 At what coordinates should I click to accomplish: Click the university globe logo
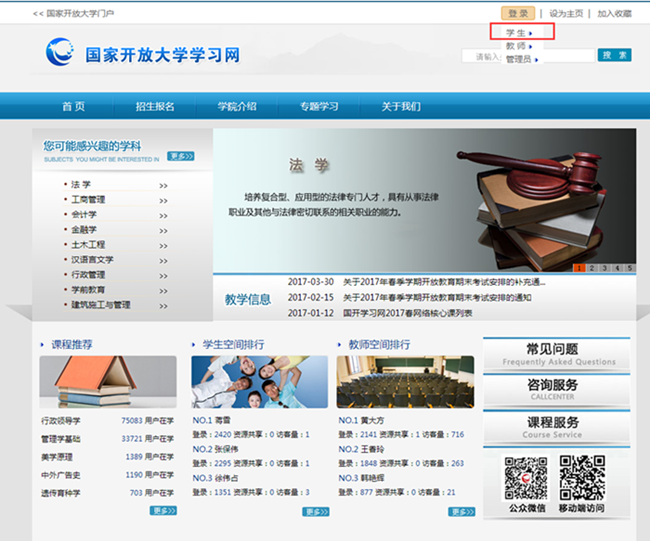point(60,52)
